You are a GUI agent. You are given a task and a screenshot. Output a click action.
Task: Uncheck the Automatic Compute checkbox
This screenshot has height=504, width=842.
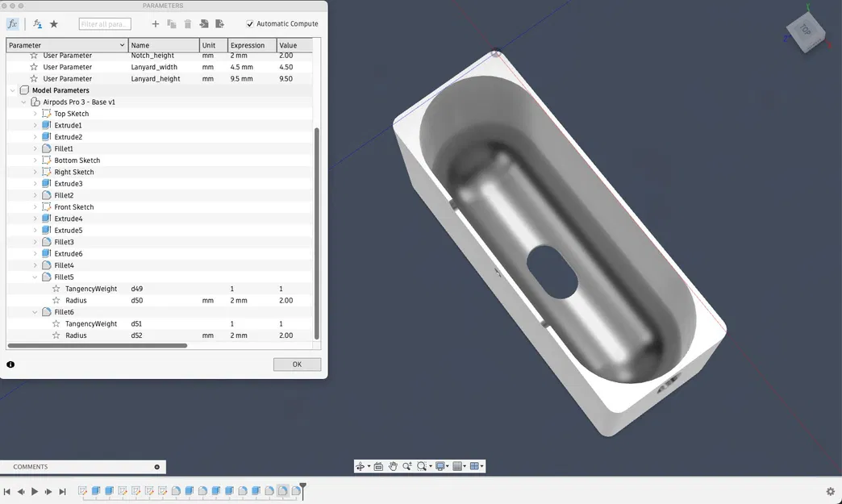pyautogui.click(x=250, y=23)
